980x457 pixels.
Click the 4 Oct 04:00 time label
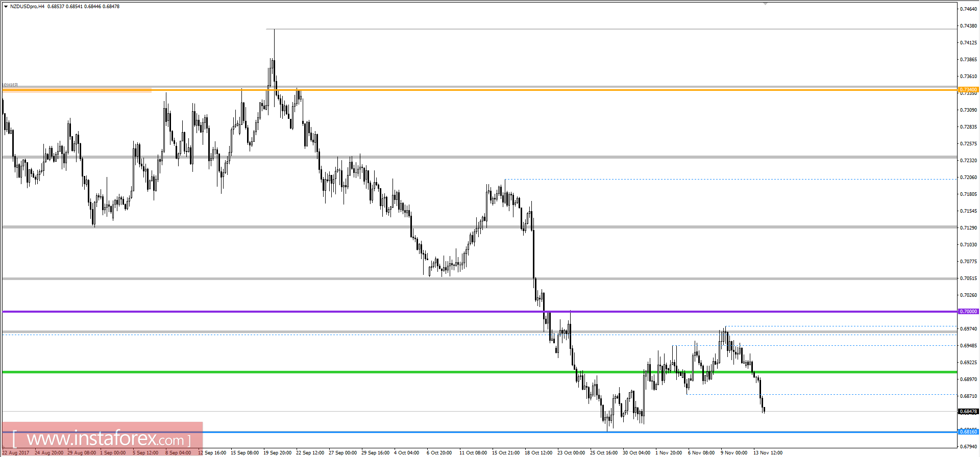click(x=406, y=453)
